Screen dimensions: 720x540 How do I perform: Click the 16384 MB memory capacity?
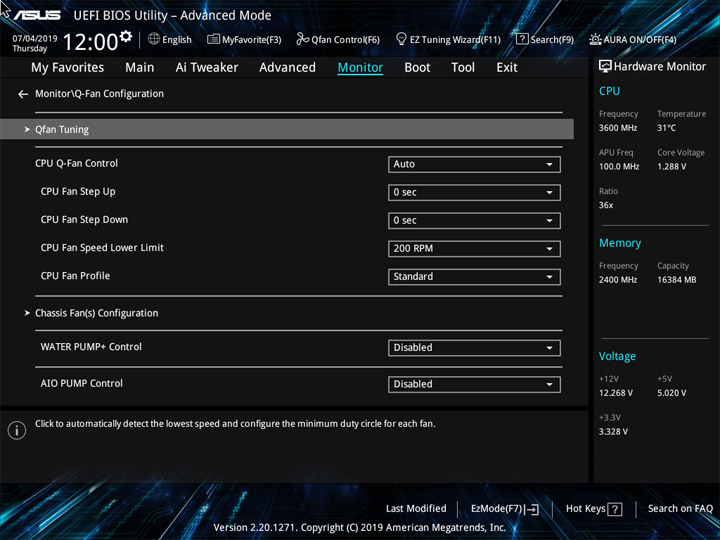pos(676,280)
